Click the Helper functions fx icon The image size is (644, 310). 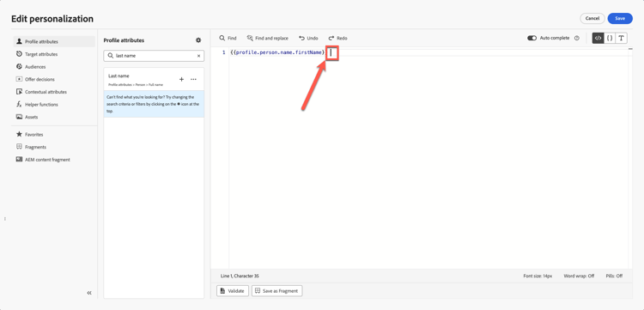point(19,104)
